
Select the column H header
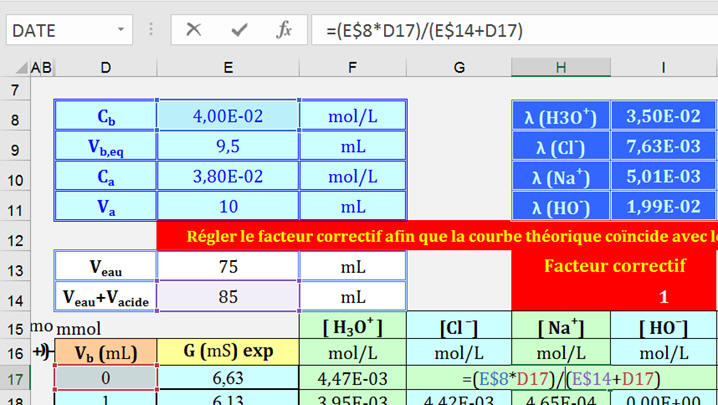click(x=560, y=67)
